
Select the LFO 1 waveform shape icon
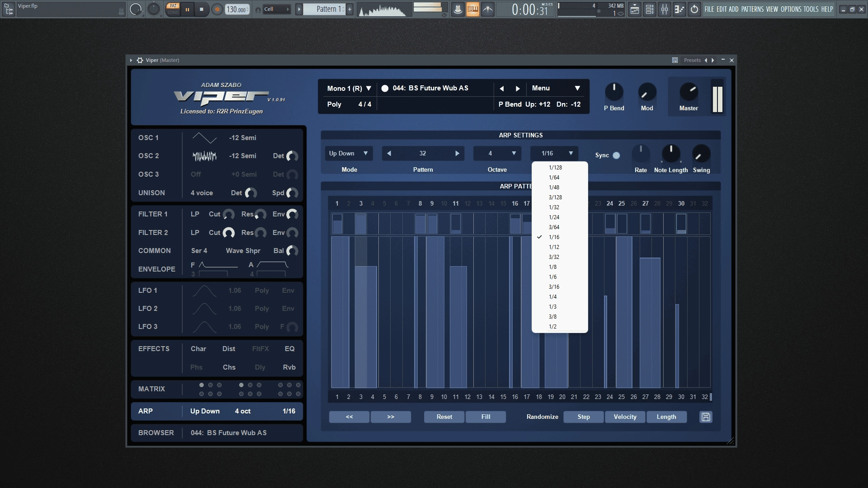[204, 291]
